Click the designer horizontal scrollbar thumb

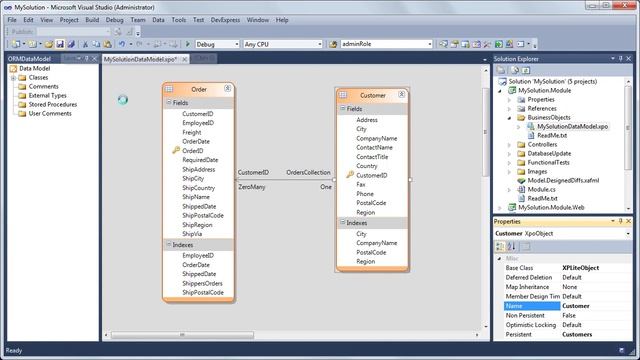pyautogui.click(x=182, y=335)
